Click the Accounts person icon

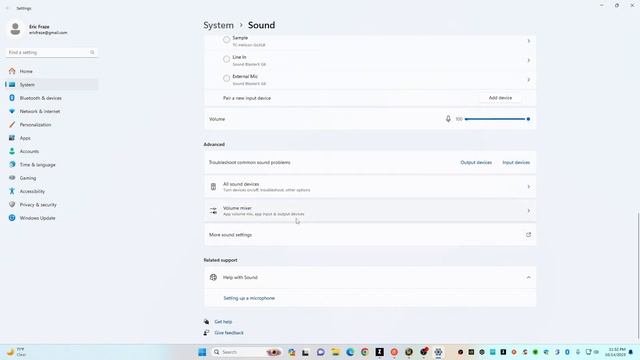(x=12, y=151)
